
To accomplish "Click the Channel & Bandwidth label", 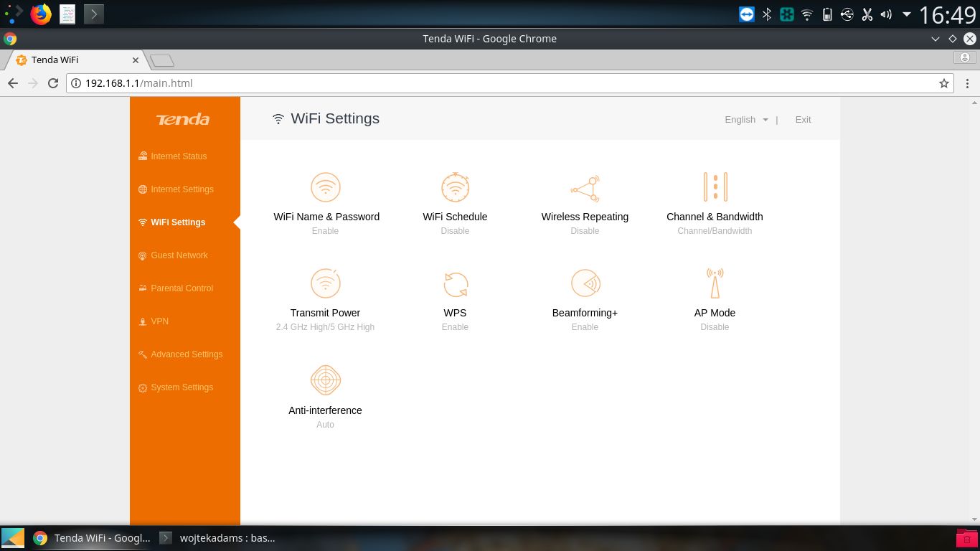I will (x=715, y=217).
